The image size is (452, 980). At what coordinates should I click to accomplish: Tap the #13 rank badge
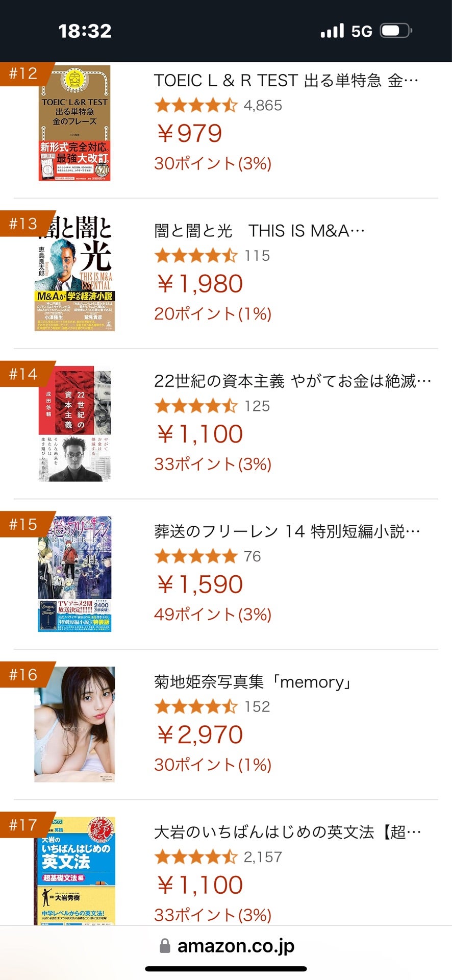coord(23,224)
